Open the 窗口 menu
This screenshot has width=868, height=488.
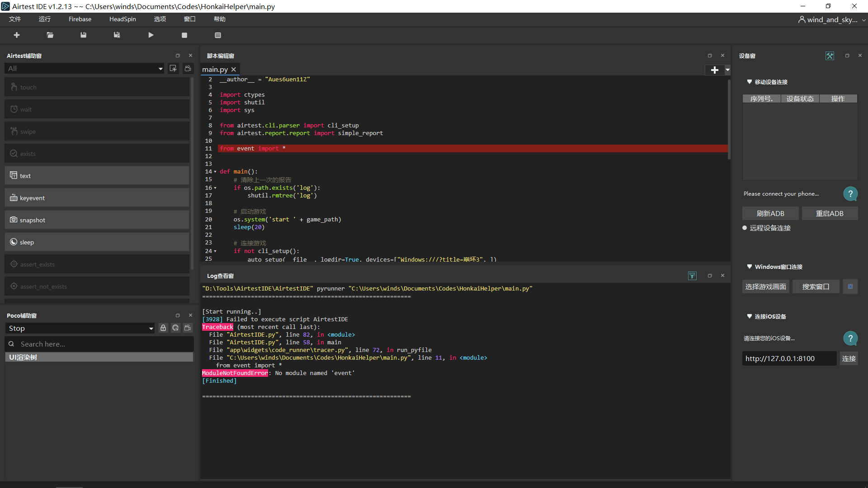point(190,19)
